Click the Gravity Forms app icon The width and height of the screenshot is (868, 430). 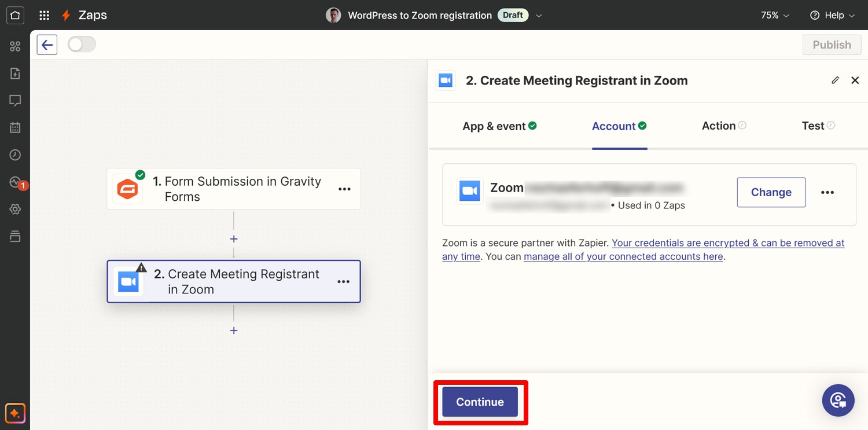[127, 189]
